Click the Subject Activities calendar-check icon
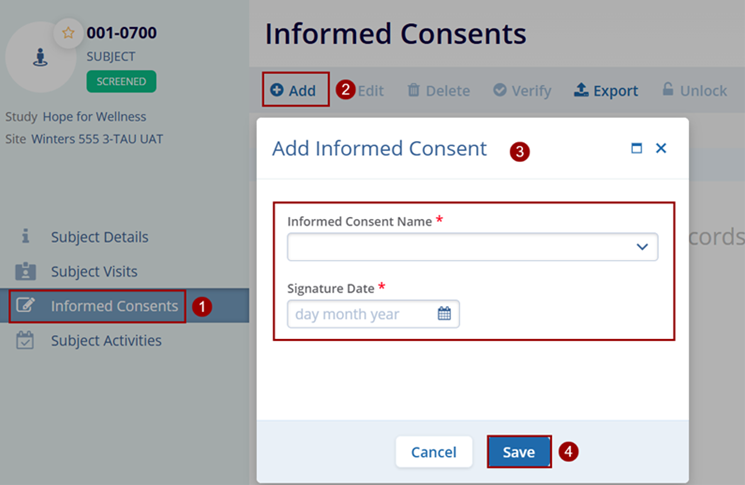The width and height of the screenshot is (745, 485). pos(26,340)
